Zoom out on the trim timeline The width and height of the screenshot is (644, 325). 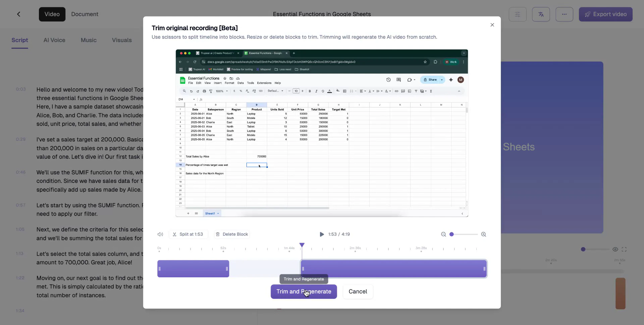[443, 234]
